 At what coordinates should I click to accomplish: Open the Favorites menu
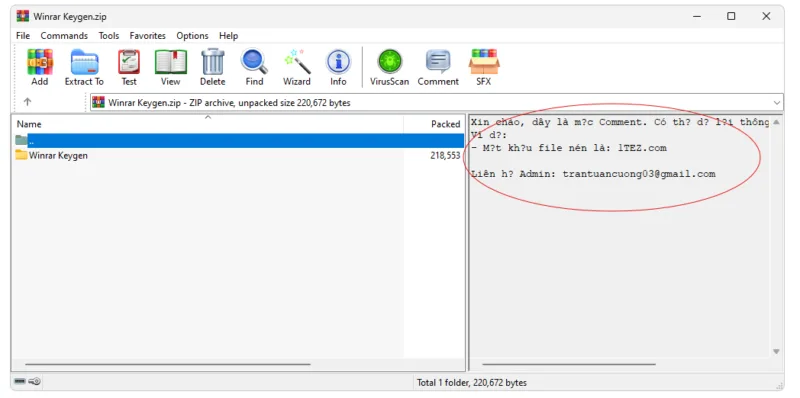point(147,36)
